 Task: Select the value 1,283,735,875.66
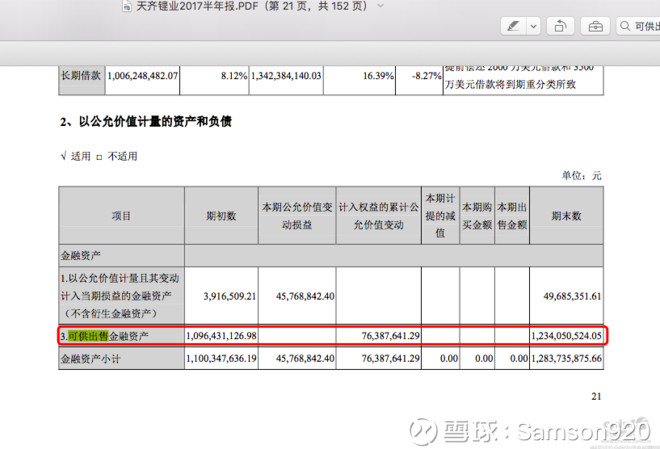pyautogui.click(x=567, y=359)
